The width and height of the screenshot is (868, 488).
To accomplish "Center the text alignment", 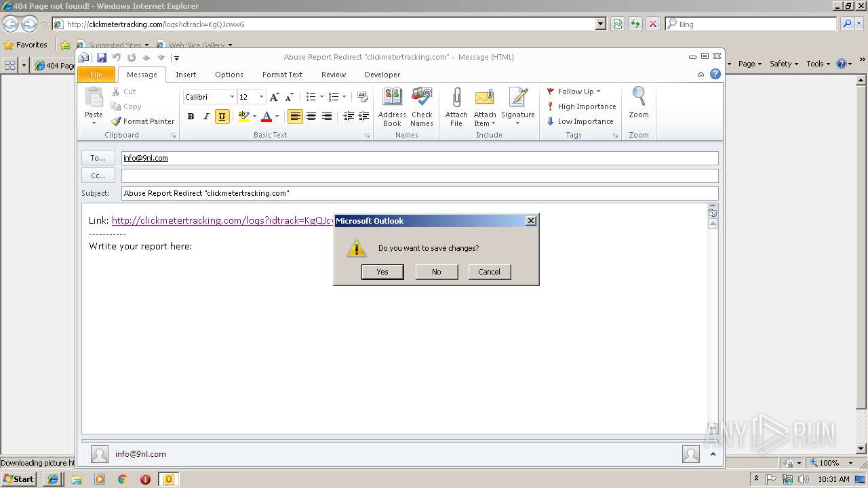I will point(311,117).
